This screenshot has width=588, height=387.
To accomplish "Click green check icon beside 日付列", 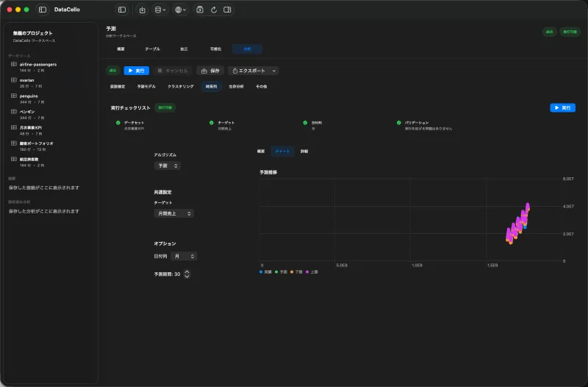I will tap(305, 123).
